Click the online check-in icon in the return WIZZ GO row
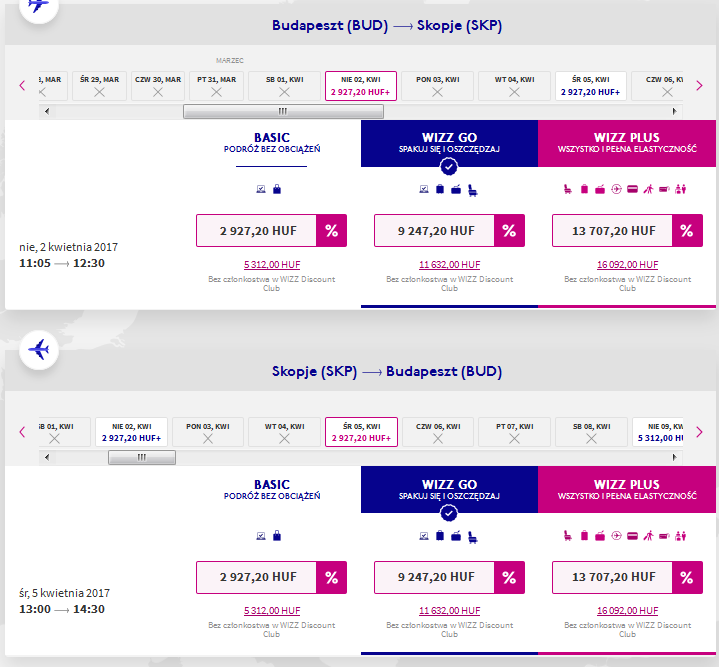Viewport: 719px width, 667px height. tap(424, 535)
